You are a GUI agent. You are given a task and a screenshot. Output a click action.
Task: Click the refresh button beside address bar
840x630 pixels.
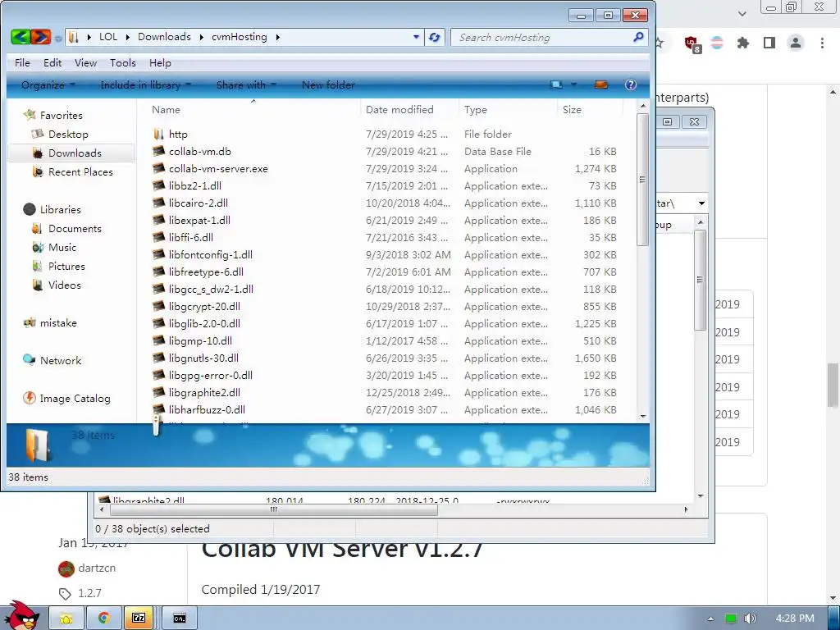click(x=435, y=37)
